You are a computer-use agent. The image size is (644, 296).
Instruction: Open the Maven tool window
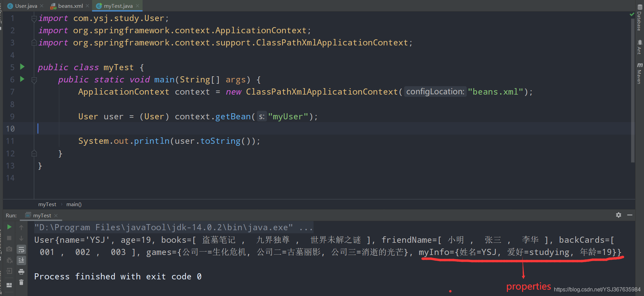click(x=639, y=73)
